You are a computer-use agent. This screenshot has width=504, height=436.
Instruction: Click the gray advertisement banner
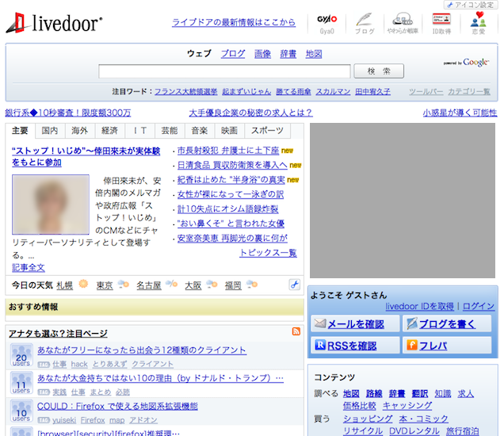tap(403, 201)
